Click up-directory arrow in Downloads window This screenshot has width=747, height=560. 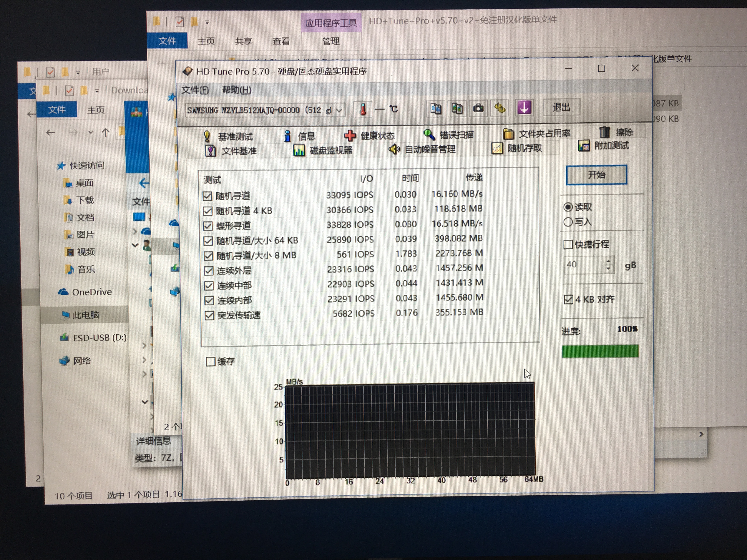106,132
